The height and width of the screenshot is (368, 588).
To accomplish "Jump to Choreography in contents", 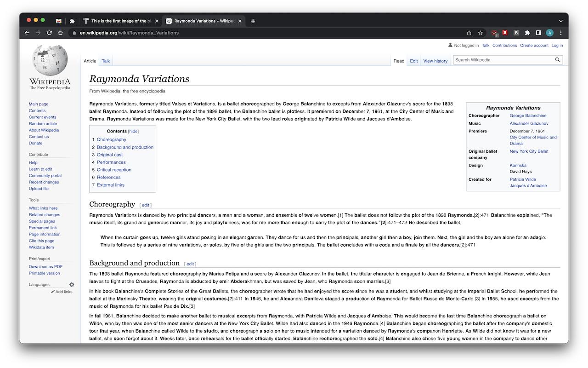I will [112, 139].
